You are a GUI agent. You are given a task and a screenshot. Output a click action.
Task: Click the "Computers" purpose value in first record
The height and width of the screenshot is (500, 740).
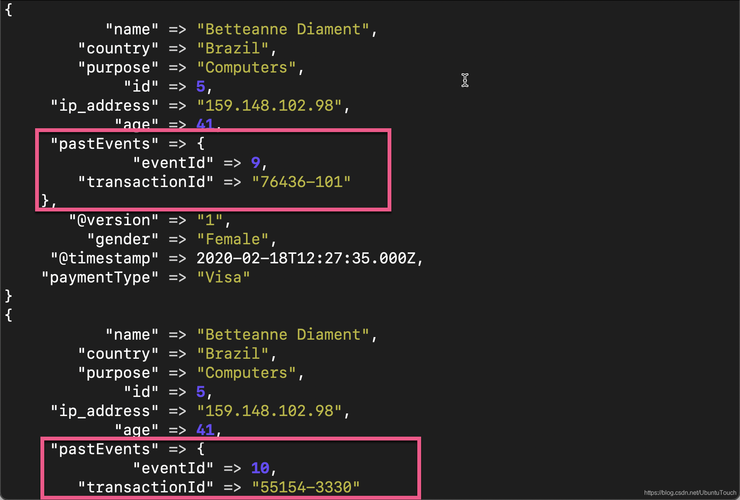click(x=246, y=68)
